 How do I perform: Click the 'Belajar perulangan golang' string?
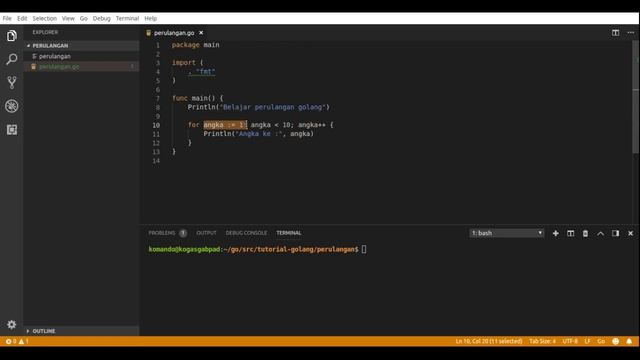click(x=273, y=107)
